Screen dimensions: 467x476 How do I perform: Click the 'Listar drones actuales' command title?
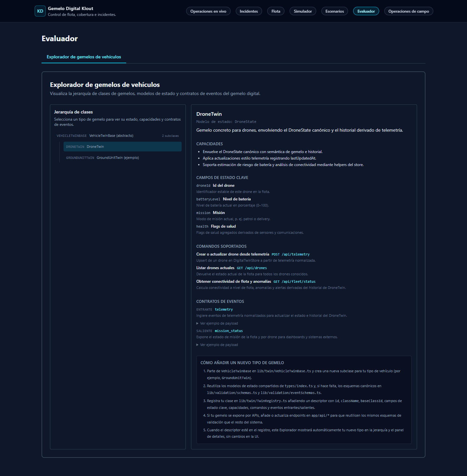215,268
